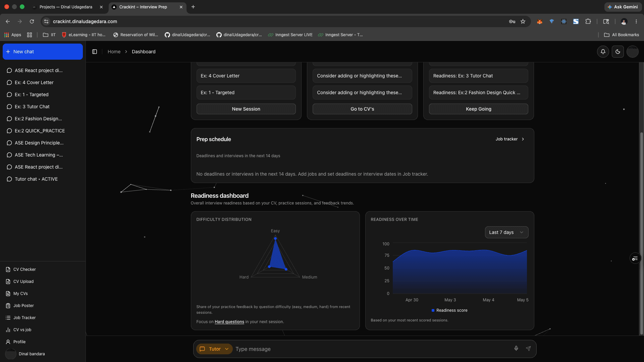Toggle the sidebar panel icon
Image resolution: width=644 pixels, height=362 pixels.
click(x=95, y=52)
